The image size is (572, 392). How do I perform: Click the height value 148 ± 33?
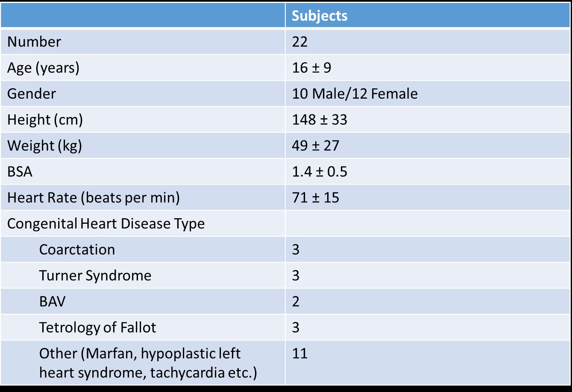click(x=320, y=120)
